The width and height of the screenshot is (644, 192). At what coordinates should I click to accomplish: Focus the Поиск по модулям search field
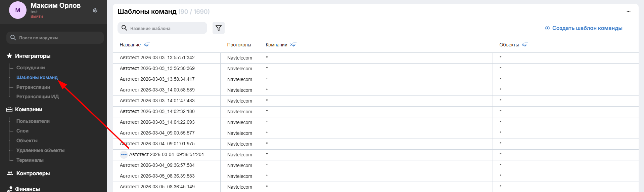(x=55, y=38)
